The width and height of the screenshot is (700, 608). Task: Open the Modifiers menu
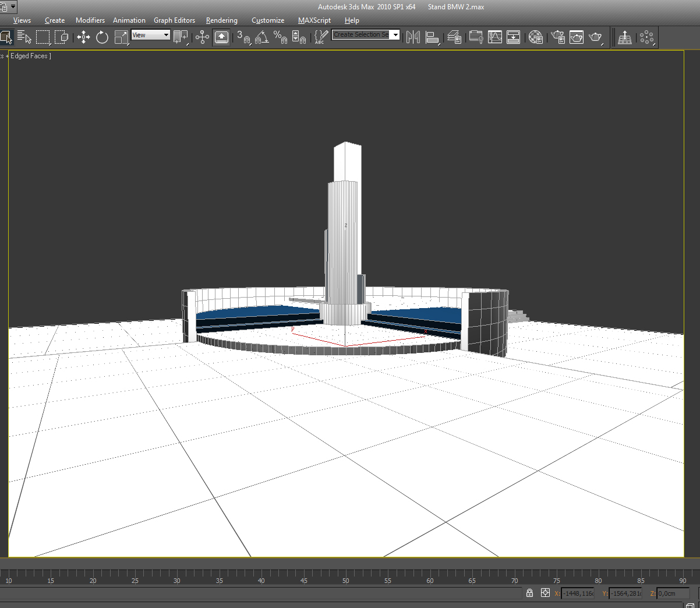[x=90, y=20]
